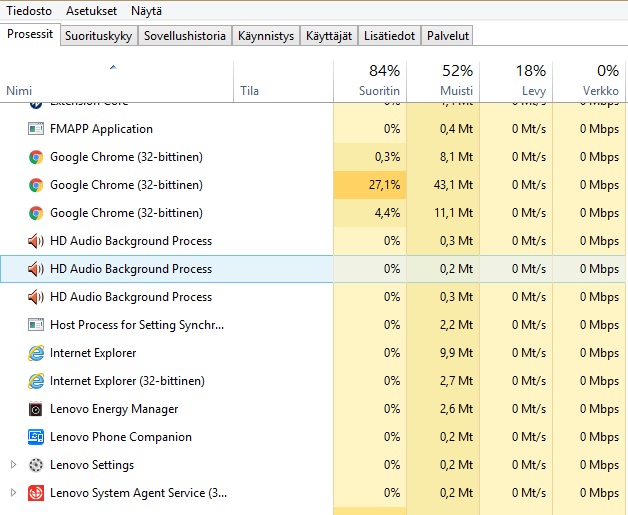This screenshot has width=628, height=515.
Task: Click the Lenovo Energy Manager icon
Action: point(36,409)
